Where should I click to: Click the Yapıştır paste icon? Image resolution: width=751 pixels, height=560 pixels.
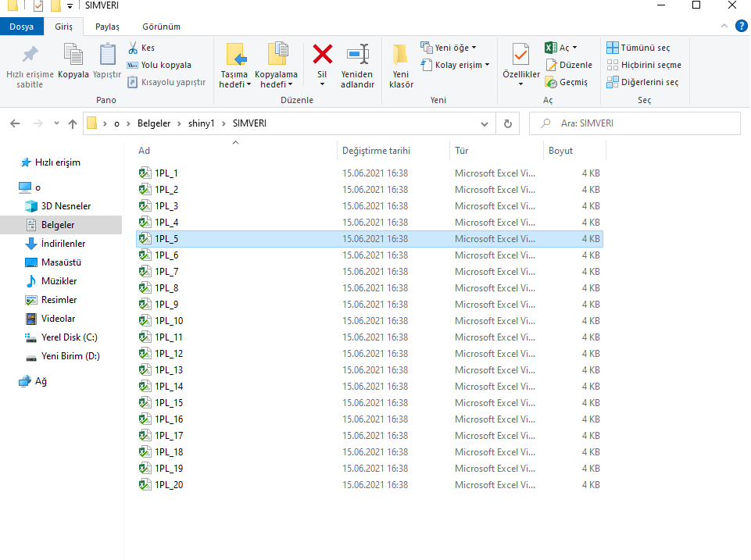[107, 54]
